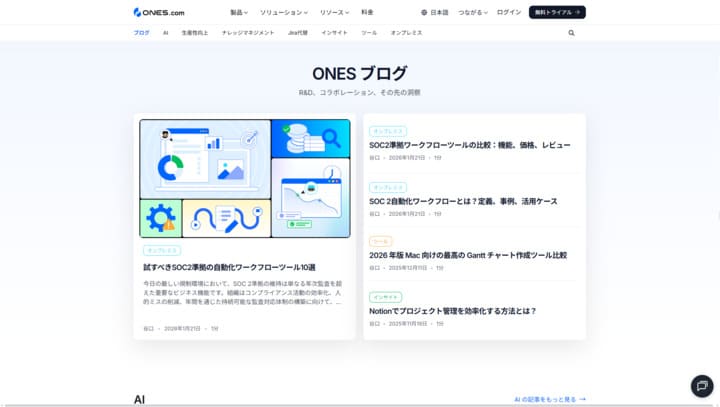Click the ツール tag above Gantt article
This screenshot has width=720, height=407.
tap(380, 241)
